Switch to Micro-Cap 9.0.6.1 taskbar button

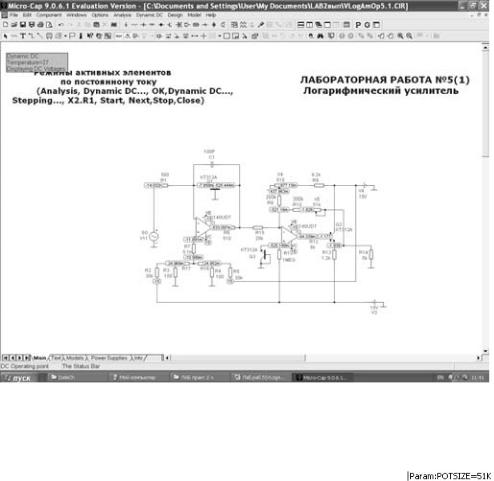pyautogui.click(x=323, y=378)
